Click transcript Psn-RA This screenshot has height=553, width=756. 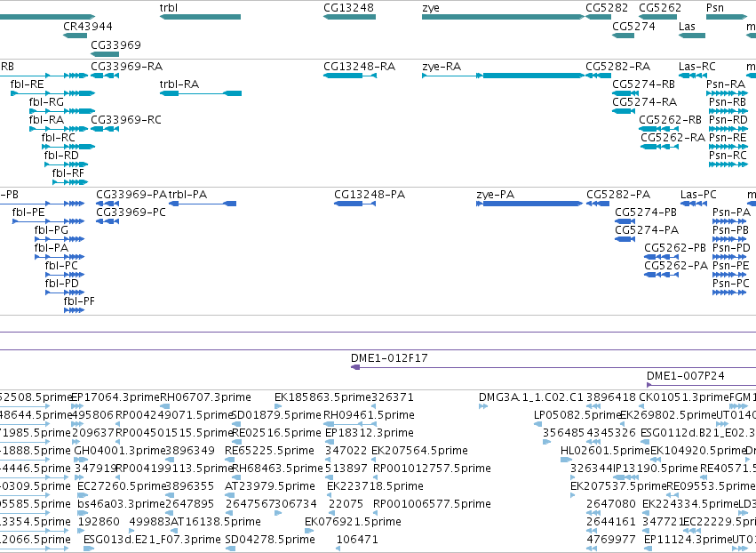[727, 93]
